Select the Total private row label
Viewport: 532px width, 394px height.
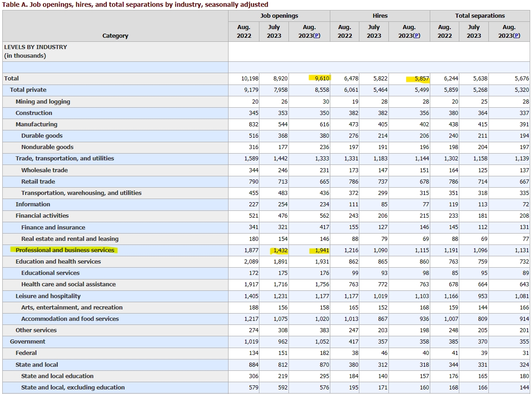coord(28,90)
